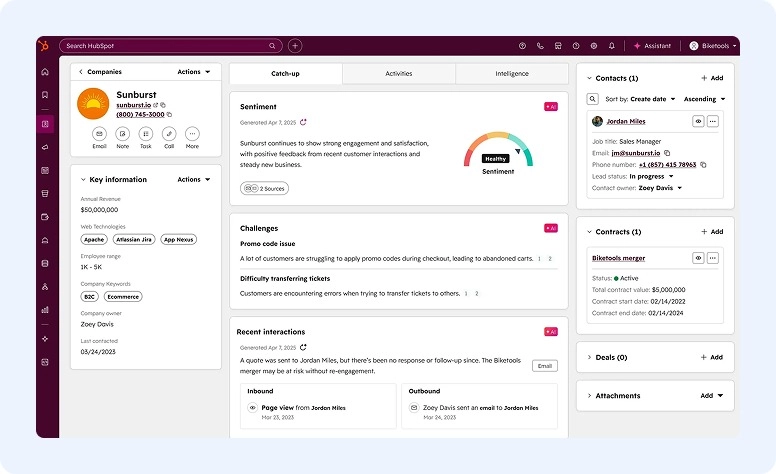776x474 pixels.
Task: Open the highlighted CRM sidebar icon
Action: pyautogui.click(x=45, y=124)
